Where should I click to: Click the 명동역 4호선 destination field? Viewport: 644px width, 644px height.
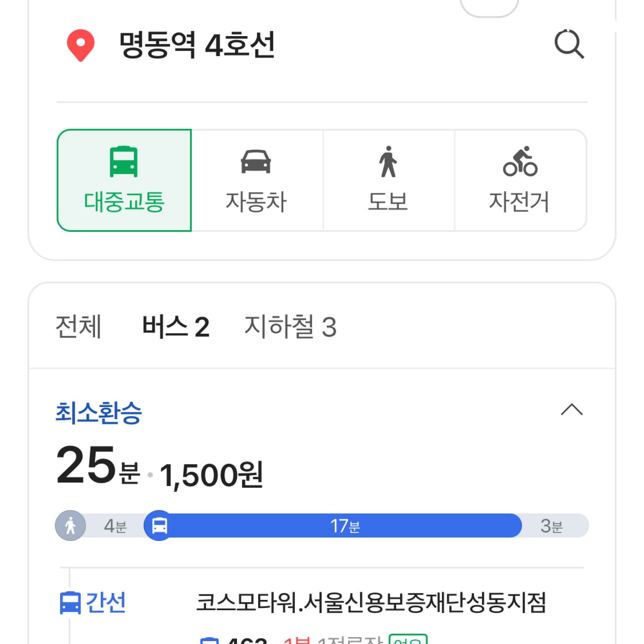click(x=197, y=45)
